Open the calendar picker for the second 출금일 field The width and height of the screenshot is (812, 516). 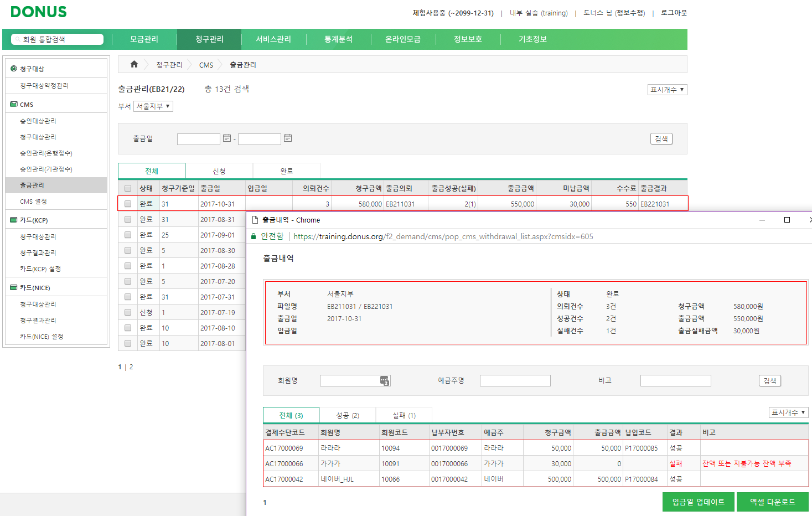click(x=287, y=138)
